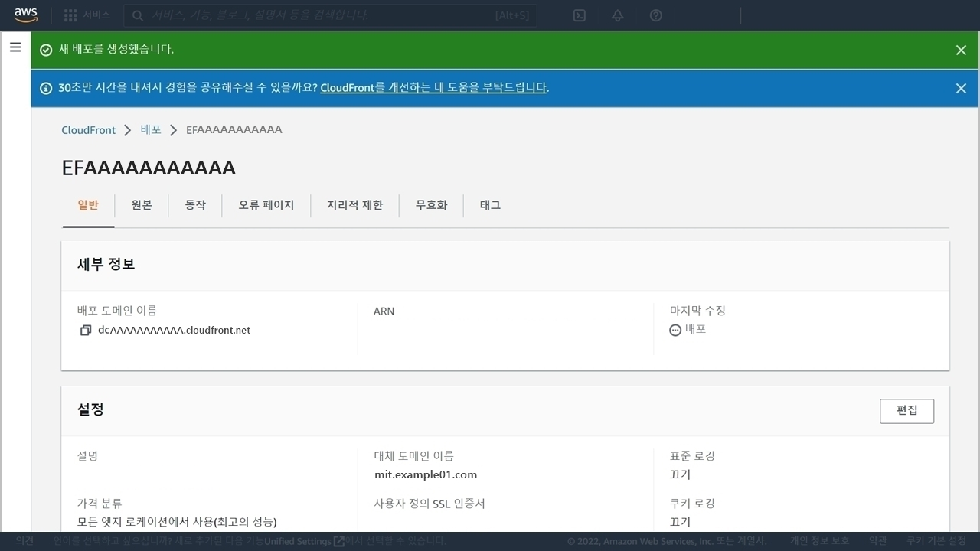The image size is (980, 551).
Task: Open 서비스 menu in the header
Action: point(96,15)
